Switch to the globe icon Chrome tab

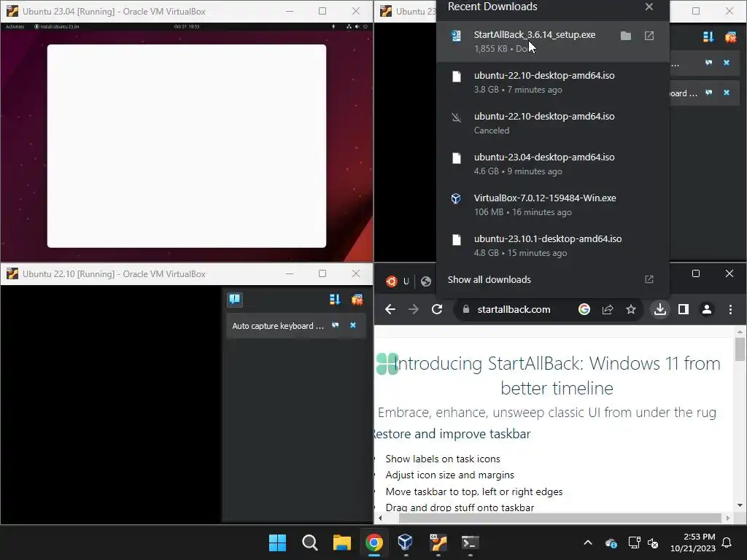click(426, 281)
